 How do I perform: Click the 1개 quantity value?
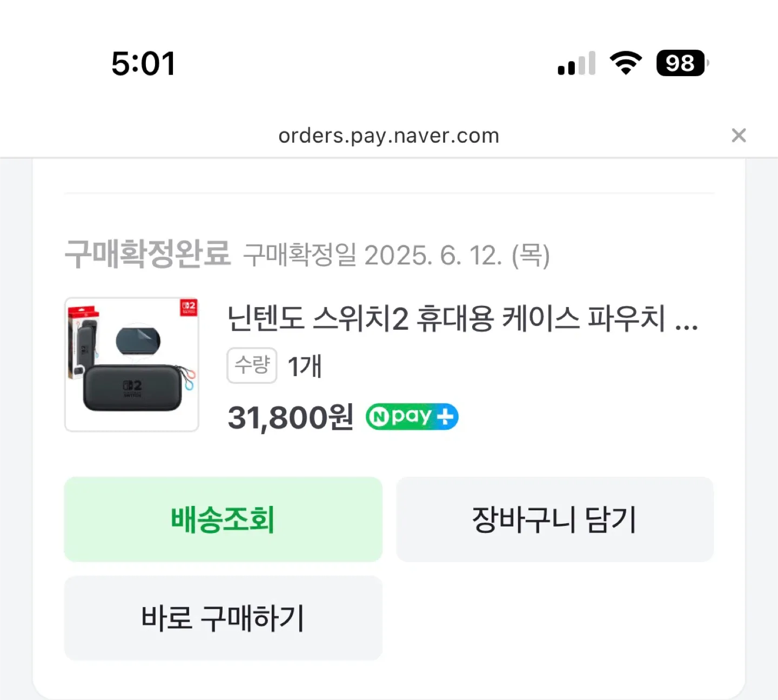(305, 366)
